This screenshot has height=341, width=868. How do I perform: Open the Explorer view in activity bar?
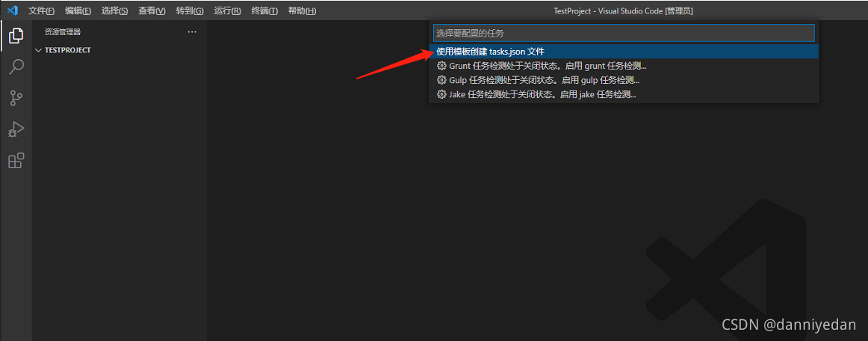coord(16,36)
